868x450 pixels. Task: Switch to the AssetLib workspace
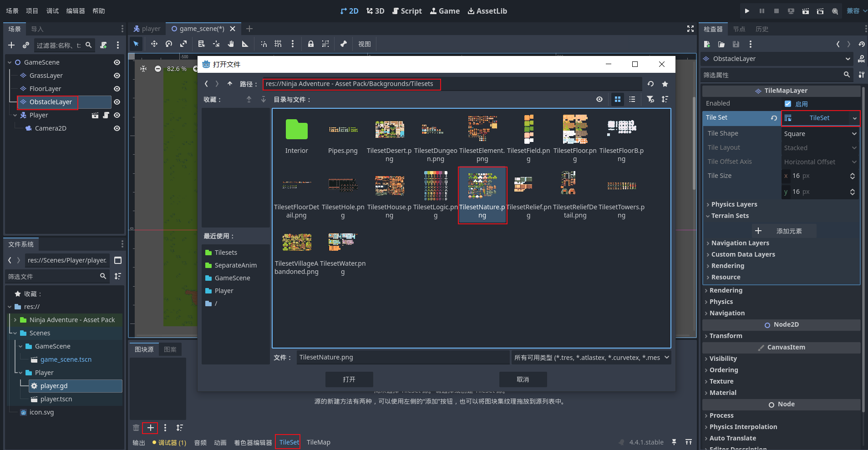point(487,11)
